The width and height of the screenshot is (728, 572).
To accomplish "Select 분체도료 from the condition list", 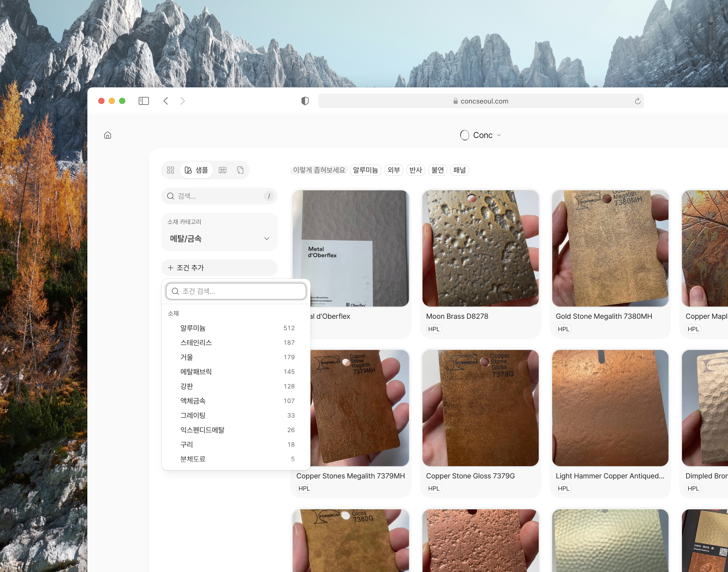I will [x=236, y=459].
